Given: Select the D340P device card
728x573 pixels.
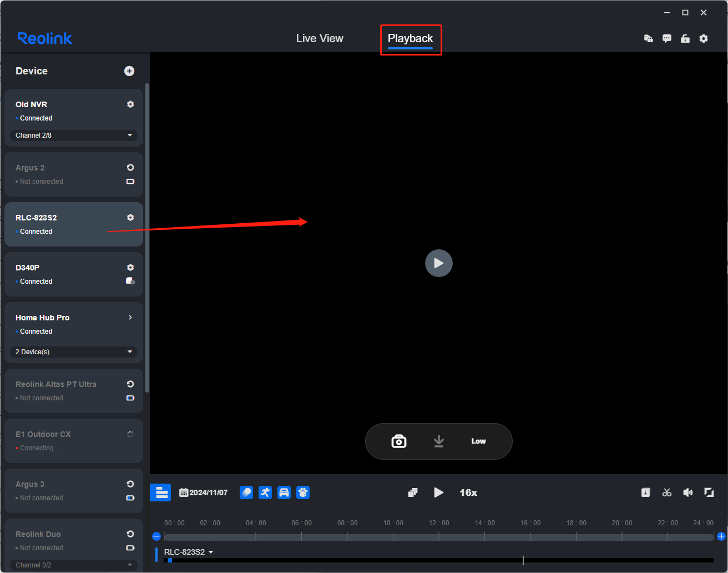Looking at the screenshot, I should click(74, 274).
